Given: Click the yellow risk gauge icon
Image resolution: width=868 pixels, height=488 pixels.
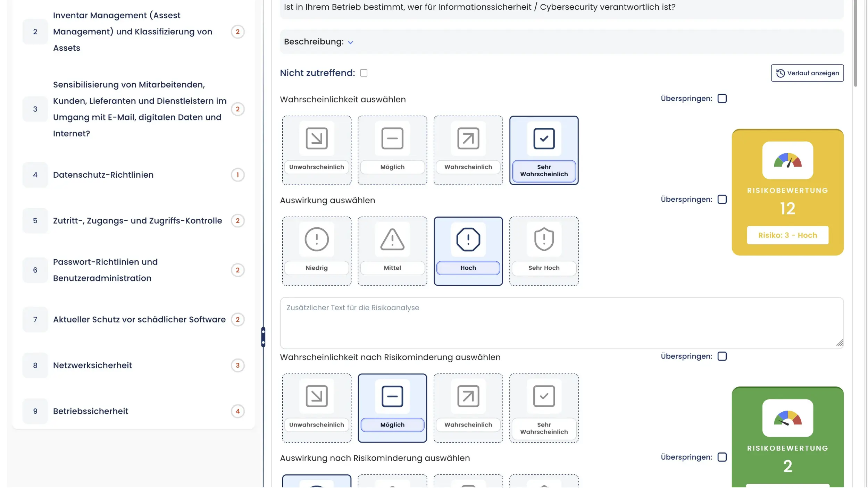Looking at the screenshot, I should click(787, 160).
